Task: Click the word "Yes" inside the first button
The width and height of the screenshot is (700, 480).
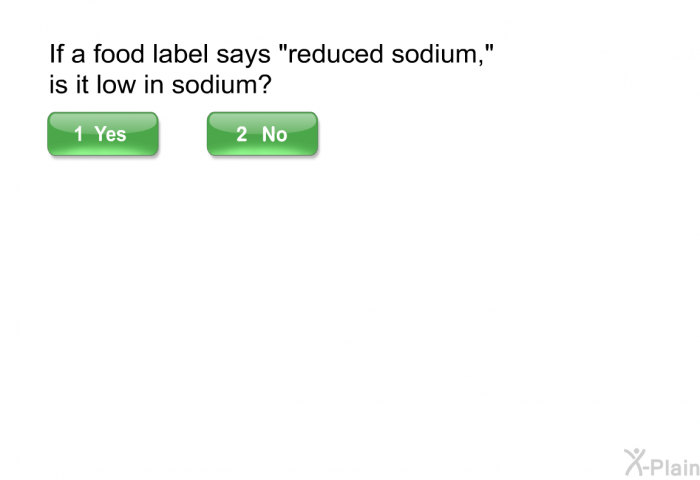Action: [110, 134]
